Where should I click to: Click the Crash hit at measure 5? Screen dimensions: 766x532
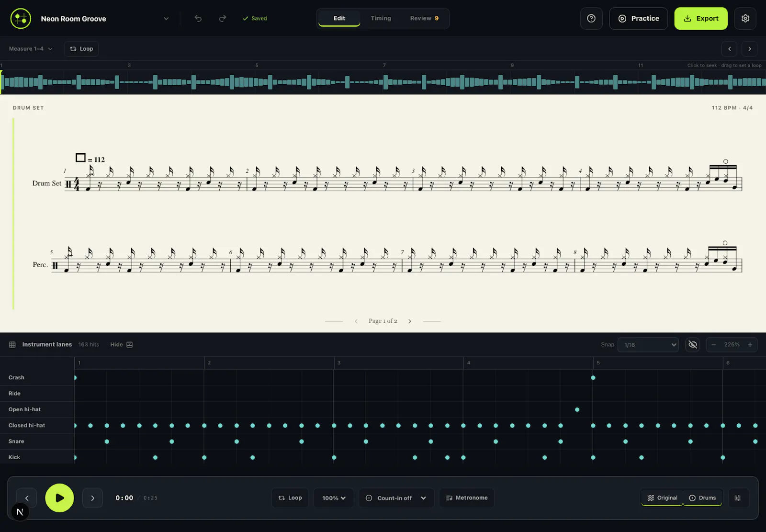(593, 378)
